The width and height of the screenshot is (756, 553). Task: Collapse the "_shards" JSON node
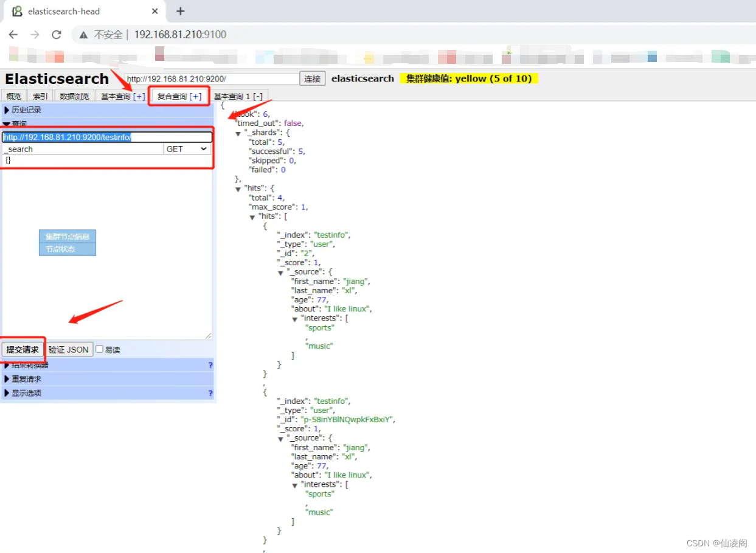pyautogui.click(x=238, y=133)
